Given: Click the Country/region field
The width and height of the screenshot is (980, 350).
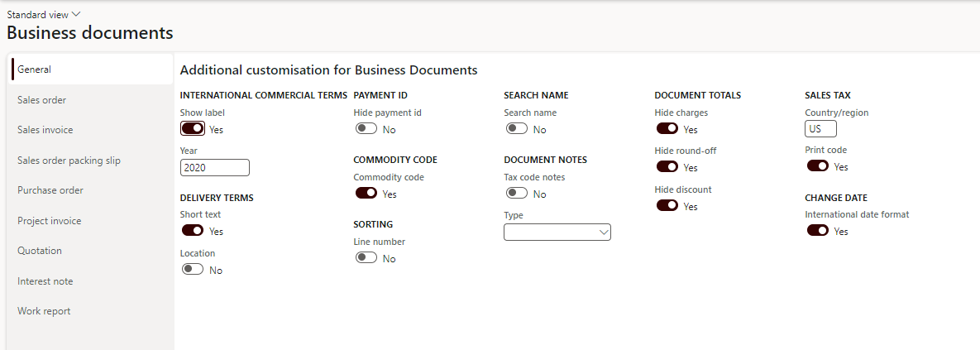Looking at the screenshot, I should click(820, 129).
